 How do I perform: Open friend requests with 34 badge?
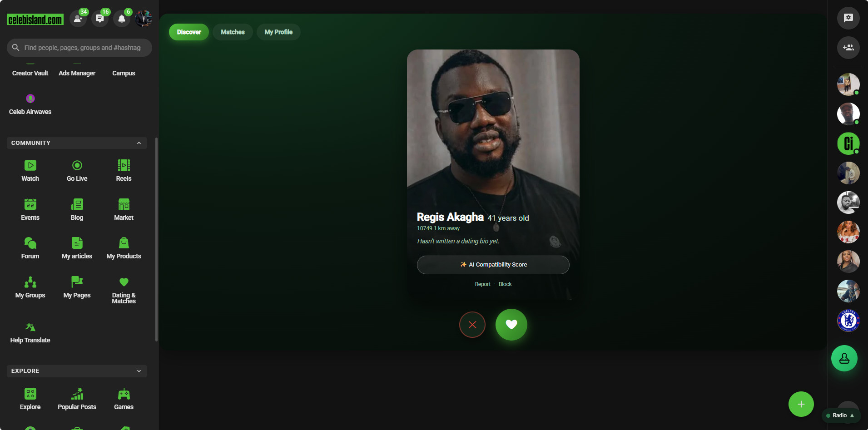[78, 19]
